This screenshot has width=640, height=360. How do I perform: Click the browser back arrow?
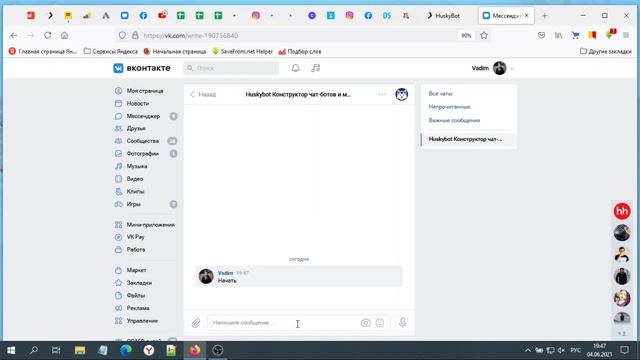point(14,36)
